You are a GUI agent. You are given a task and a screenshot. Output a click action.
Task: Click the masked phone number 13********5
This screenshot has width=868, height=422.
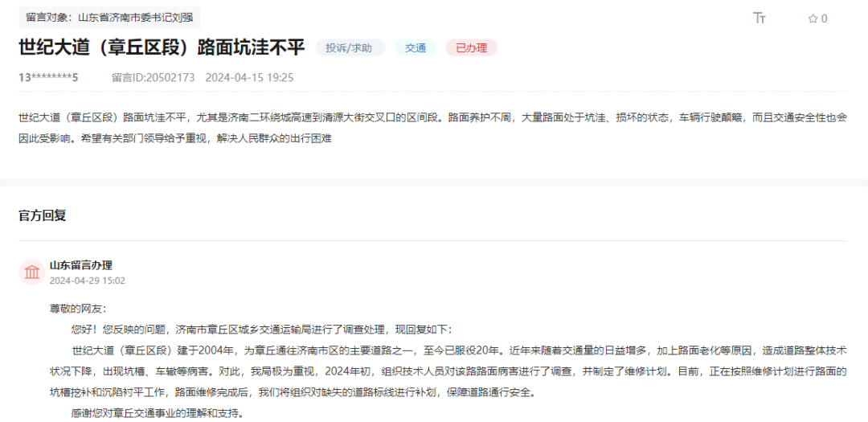point(48,77)
